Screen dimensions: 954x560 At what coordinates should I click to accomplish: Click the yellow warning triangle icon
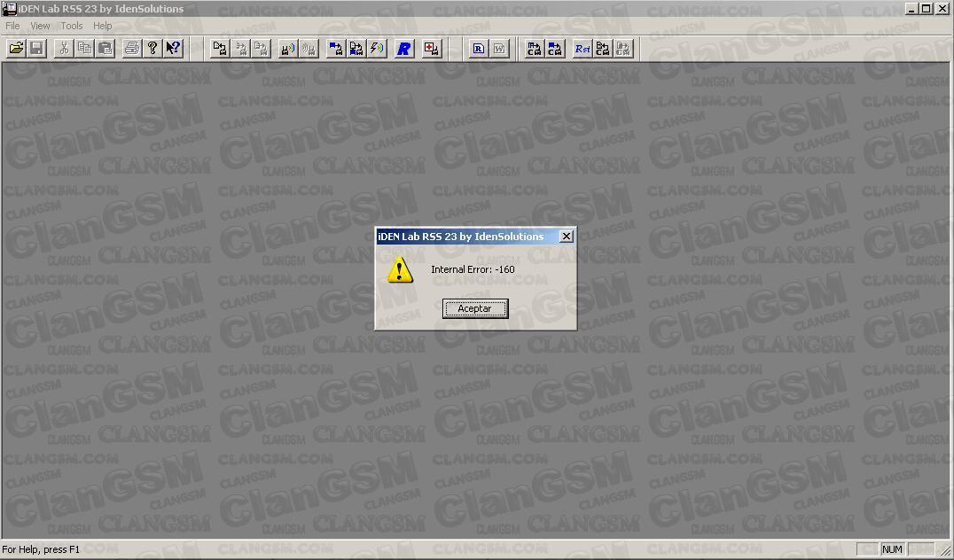pyautogui.click(x=400, y=269)
